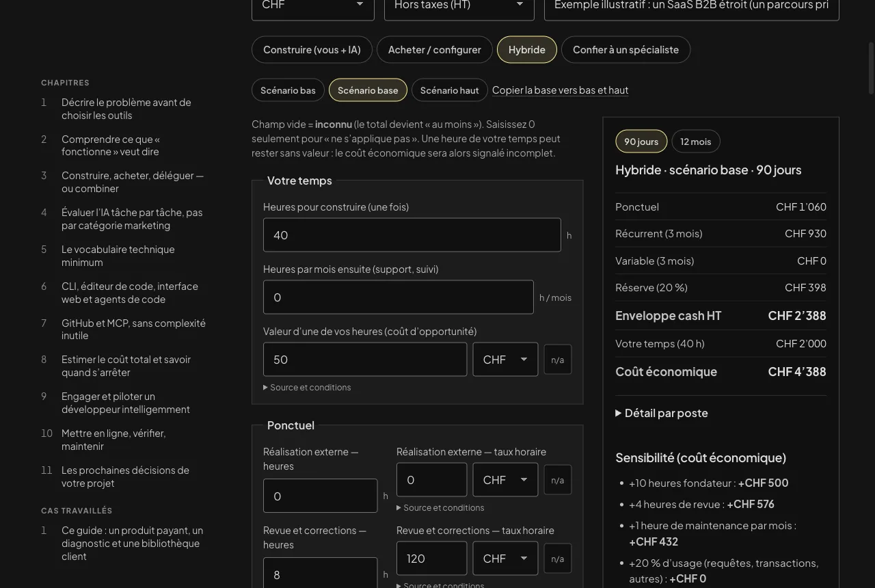This screenshot has width=875, height=588.
Task: Open CHF dropdown for hourly value
Action: (505, 359)
